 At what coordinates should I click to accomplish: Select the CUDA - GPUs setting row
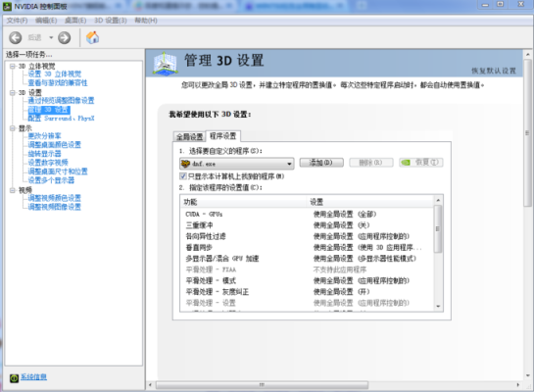(307, 215)
